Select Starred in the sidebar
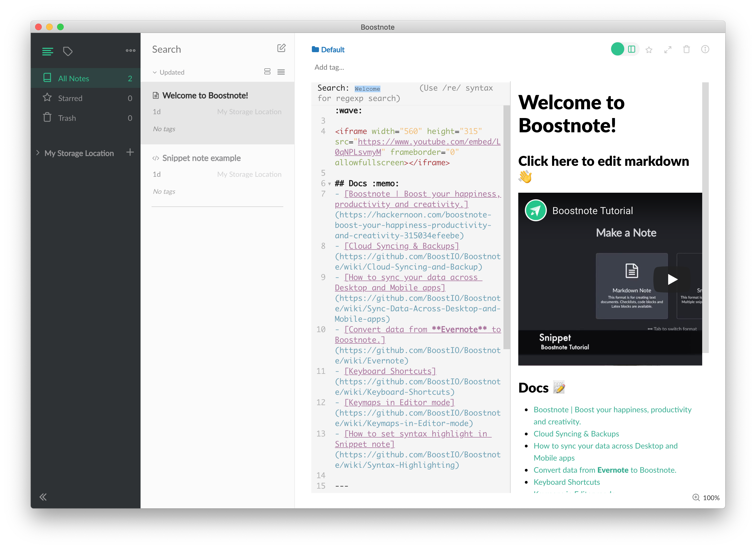Viewport: 756px width, 549px height. [x=70, y=98]
